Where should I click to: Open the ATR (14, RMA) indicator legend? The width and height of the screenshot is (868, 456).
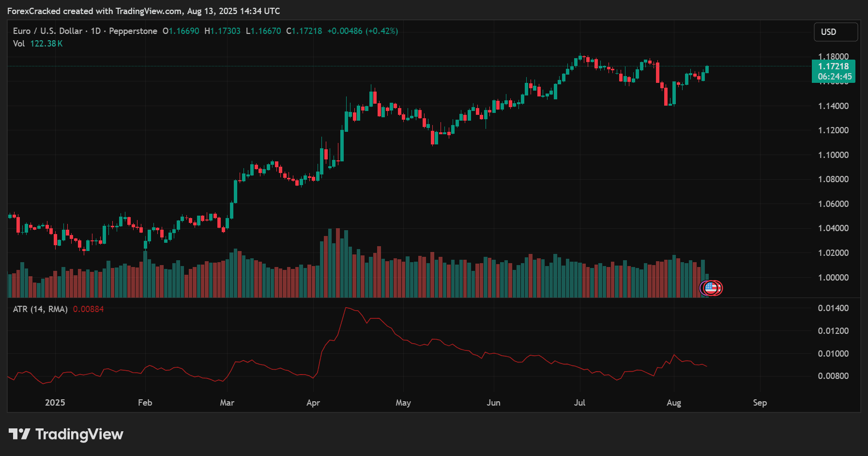point(40,309)
